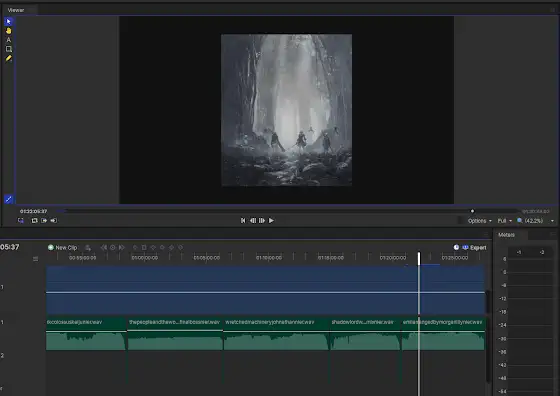The height and width of the screenshot is (396, 560).
Task: Select the blue video clip on track 1
Action: pyautogui.click(x=265, y=290)
